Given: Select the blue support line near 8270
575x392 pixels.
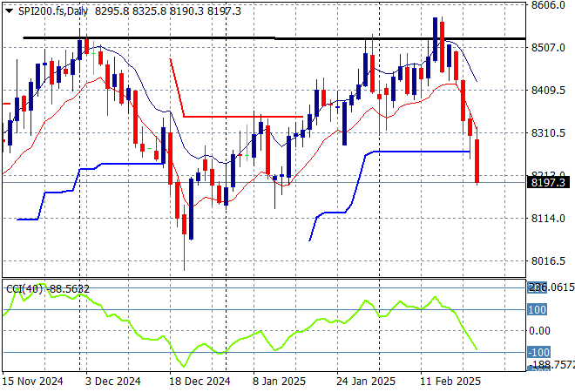Looking at the screenshot, I should [x=422, y=151].
